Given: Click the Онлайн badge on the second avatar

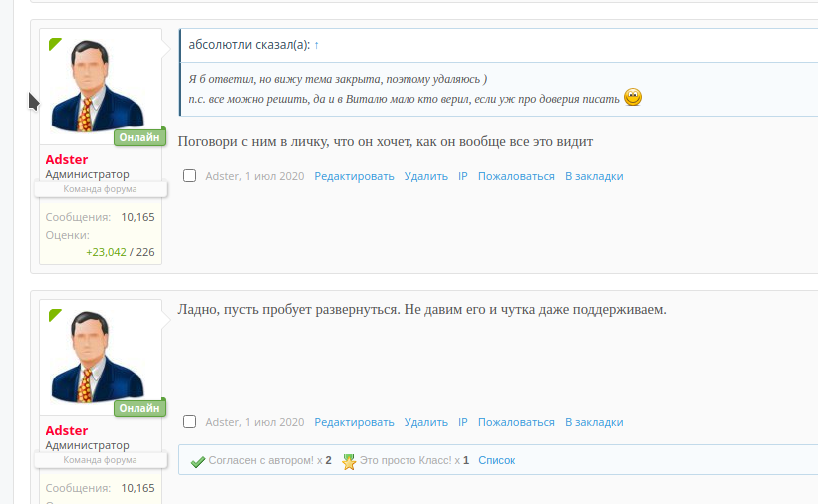Looking at the screenshot, I should coord(139,408).
